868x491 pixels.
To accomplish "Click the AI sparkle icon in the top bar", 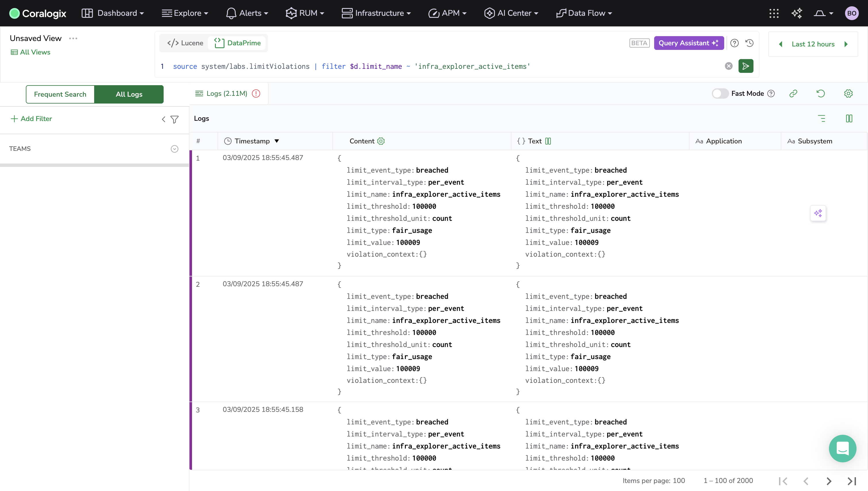I will (797, 13).
